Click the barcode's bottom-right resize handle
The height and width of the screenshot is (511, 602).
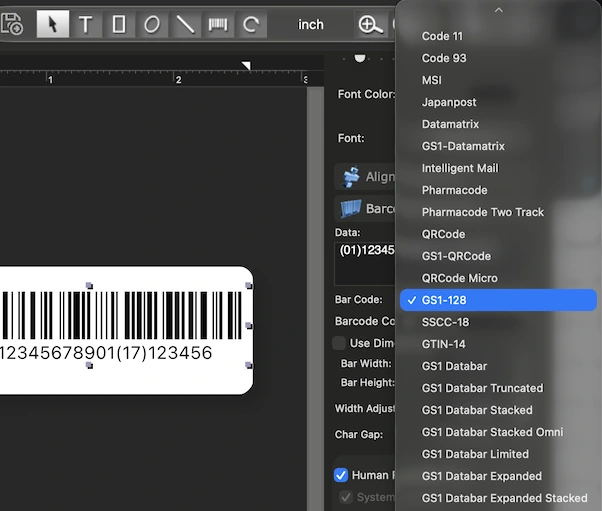point(249,365)
